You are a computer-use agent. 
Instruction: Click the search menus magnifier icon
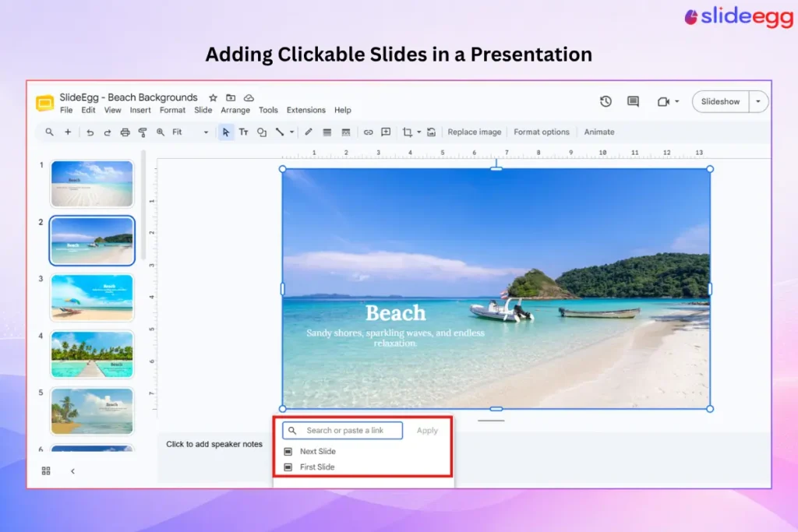pyautogui.click(x=49, y=132)
